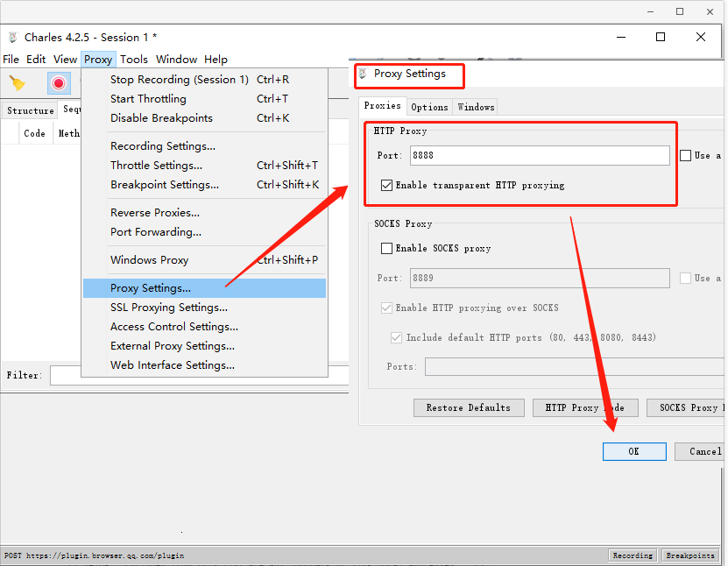Open the Help menu
This screenshot has height=566, width=728.
click(216, 60)
